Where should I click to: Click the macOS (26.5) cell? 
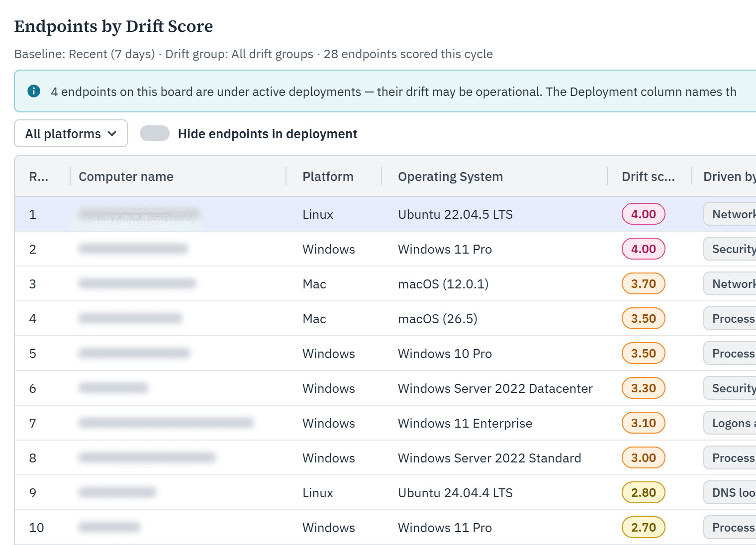click(438, 319)
